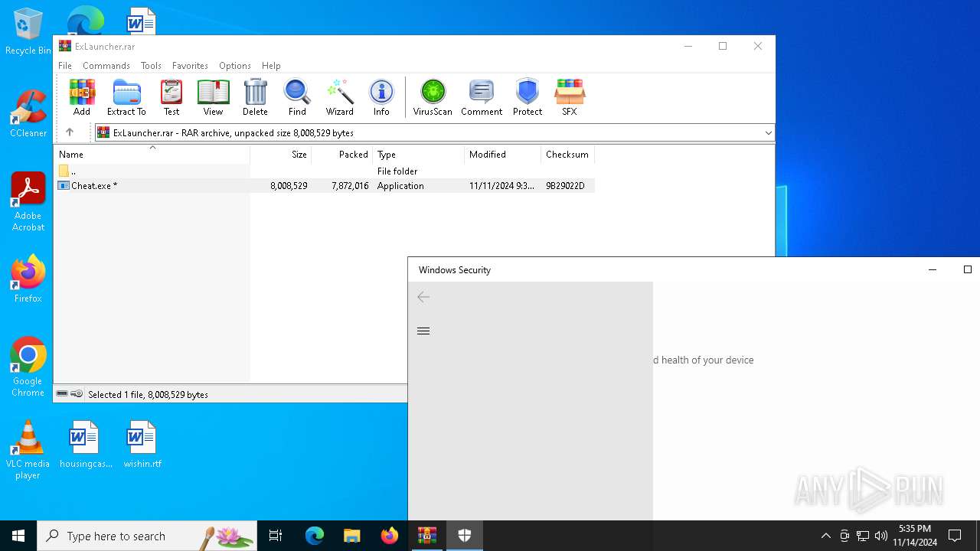
Task: Select the parent folder '..' row
Action: 325,171
